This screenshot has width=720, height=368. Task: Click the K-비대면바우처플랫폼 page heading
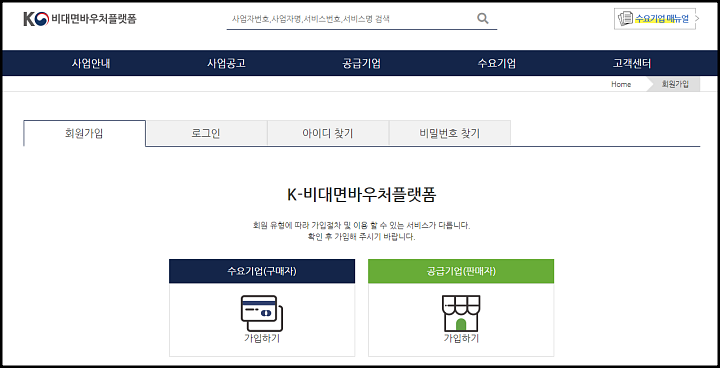tap(362, 195)
